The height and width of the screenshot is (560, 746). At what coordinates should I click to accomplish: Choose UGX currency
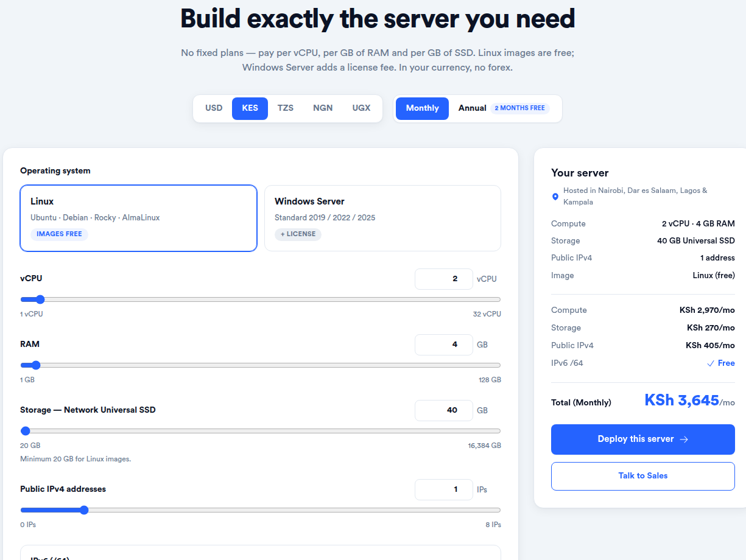point(361,108)
